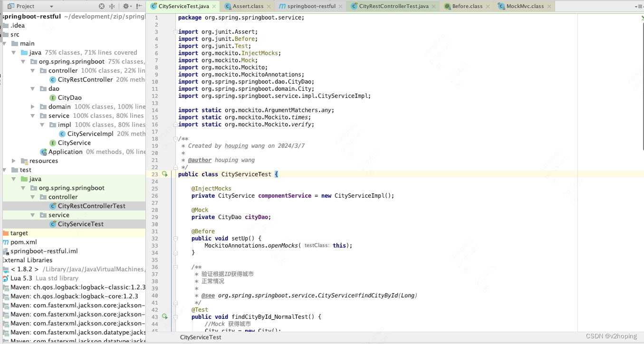Click the openMocks call in setUp

coord(282,246)
